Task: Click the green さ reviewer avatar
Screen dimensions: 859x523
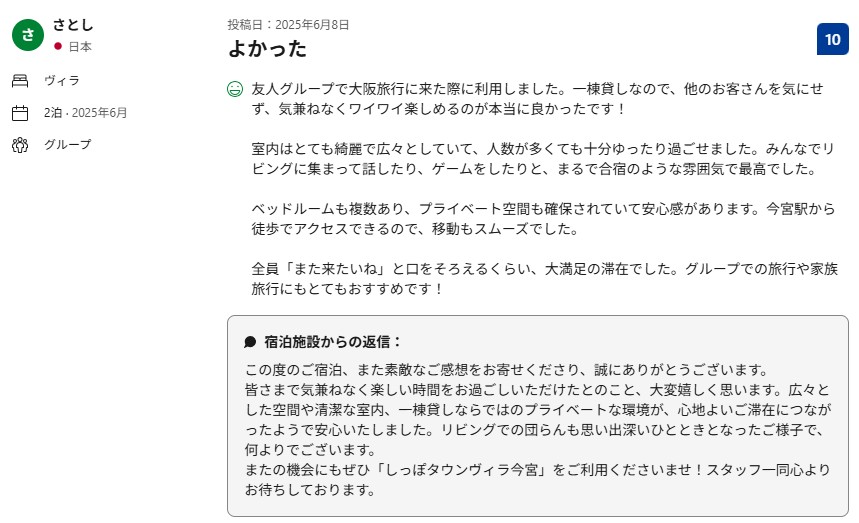Action: pyautogui.click(x=28, y=34)
